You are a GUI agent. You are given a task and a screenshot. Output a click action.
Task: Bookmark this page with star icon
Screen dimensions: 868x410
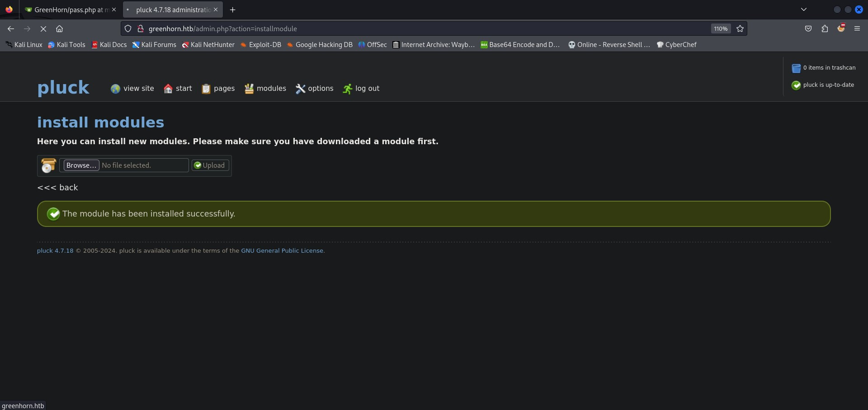pos(740,28)
